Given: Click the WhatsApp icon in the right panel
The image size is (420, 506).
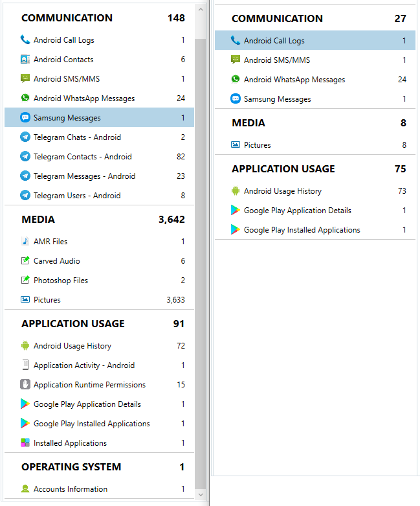Looking at the screenshot, I should click(236, 79).
